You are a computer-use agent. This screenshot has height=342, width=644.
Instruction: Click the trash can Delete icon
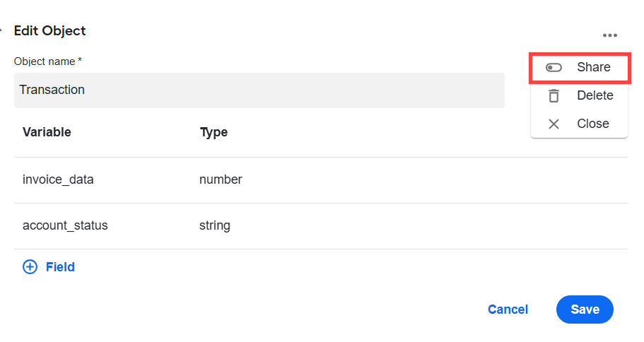point(554,95)
